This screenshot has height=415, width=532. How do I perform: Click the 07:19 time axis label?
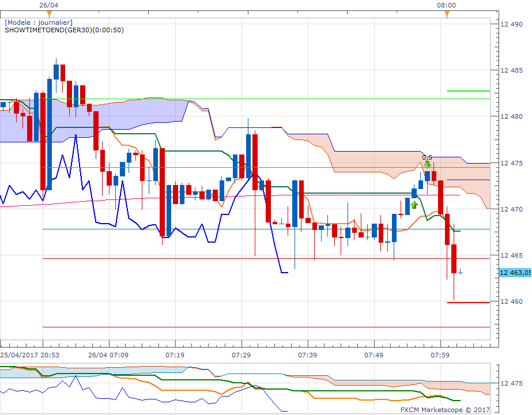coord(175,355)
